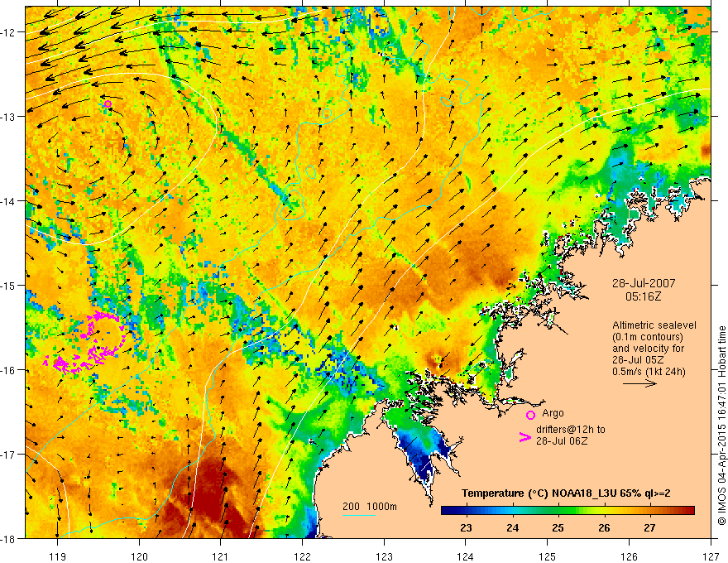Click the drifters@12h to text

coord(571,429)
